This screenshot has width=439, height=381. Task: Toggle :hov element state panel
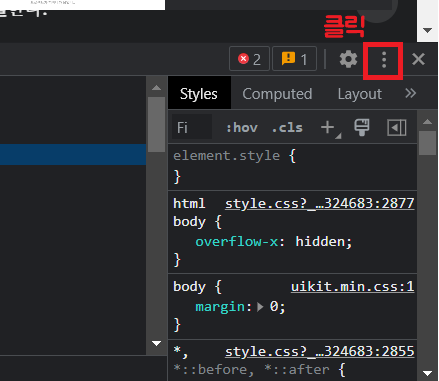(x=242, y=128)
